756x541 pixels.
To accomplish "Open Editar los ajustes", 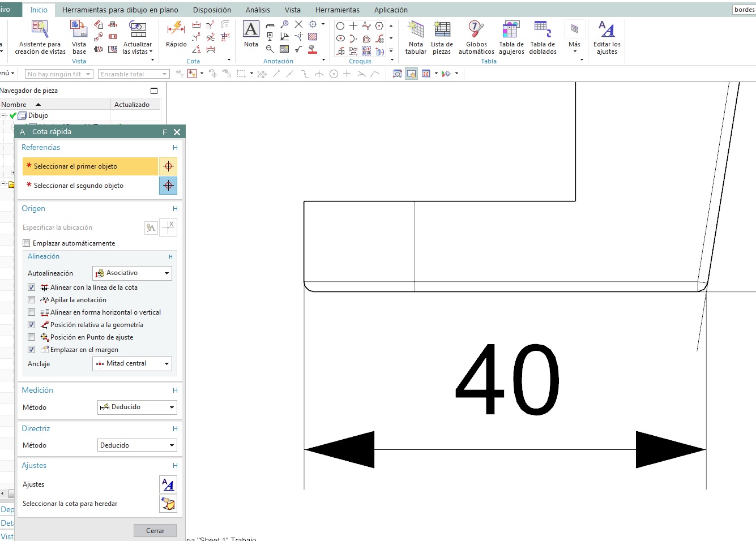I will [606, 37].
